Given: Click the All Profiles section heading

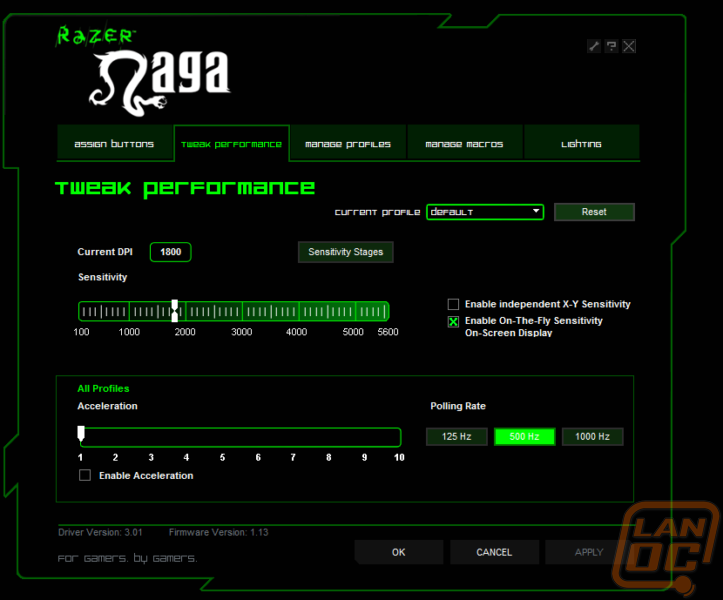Looking at the screenshot, I should pos(103,388).
